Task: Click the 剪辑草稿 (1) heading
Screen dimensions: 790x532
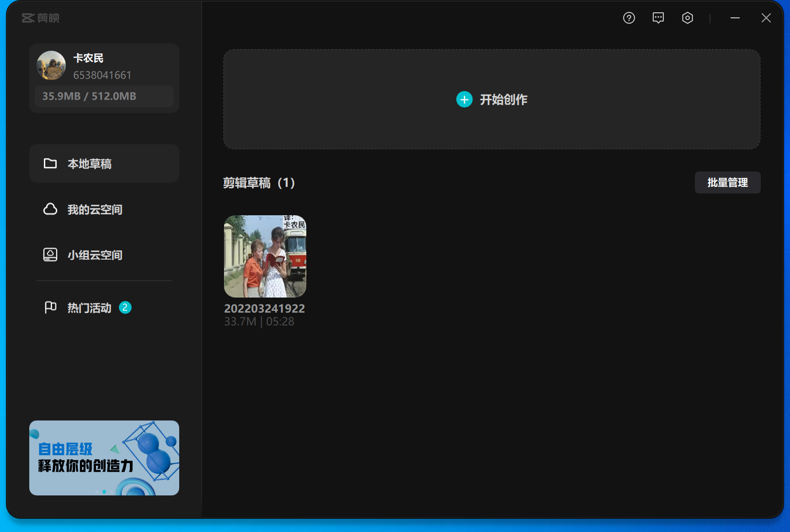Action: (259, 183)
